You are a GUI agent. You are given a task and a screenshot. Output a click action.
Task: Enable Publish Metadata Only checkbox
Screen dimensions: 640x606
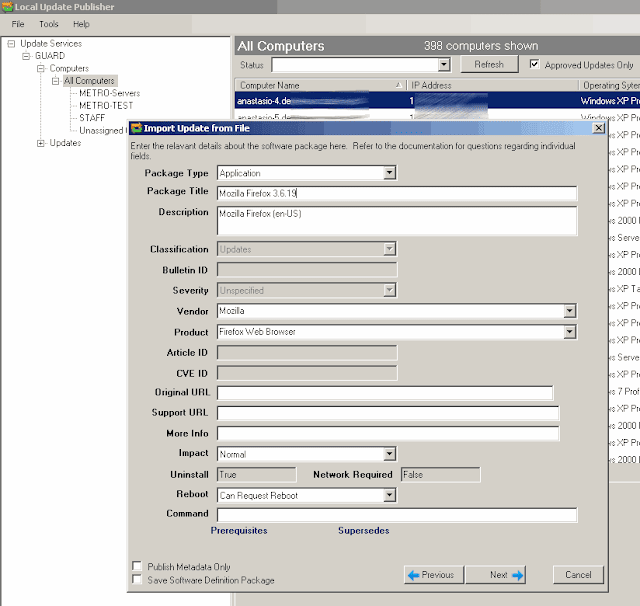click(137, 566)
